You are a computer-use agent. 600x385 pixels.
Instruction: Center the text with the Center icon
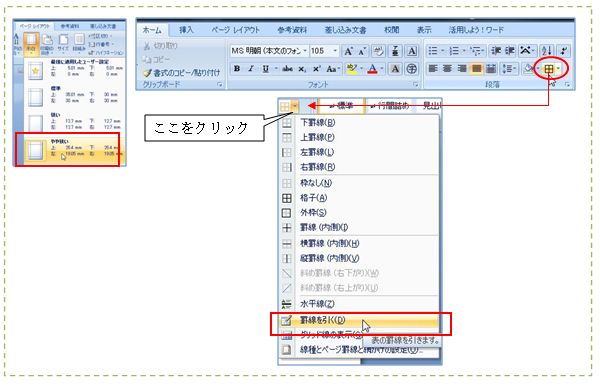pyautogui.click(x=447, y=69)
